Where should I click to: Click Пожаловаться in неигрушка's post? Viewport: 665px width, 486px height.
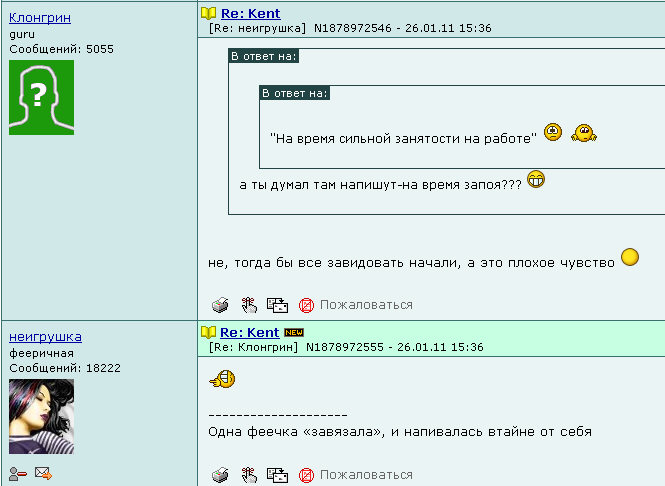[x=366, y=475]
